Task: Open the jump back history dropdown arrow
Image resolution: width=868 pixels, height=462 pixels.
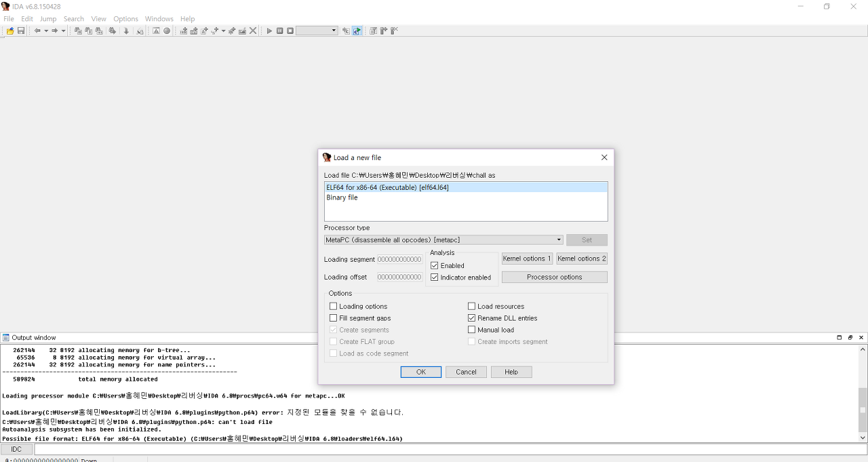Action: click(46, 31)
